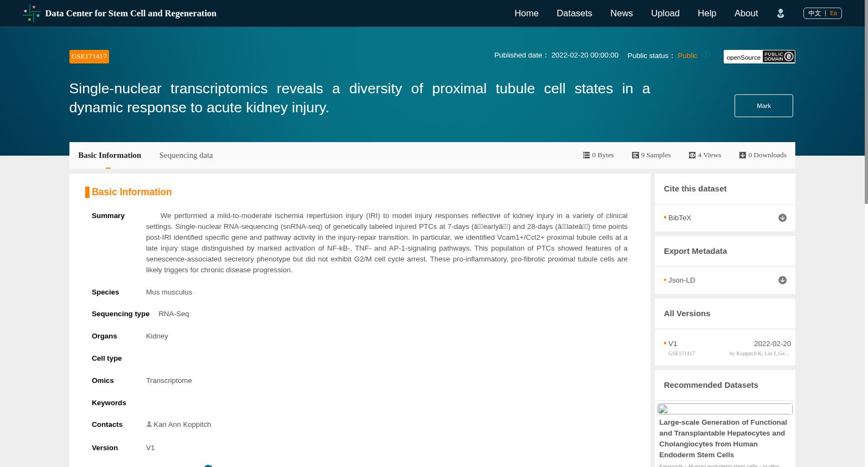Click the All Versions heading
Screen dimensions: 868x467
687,314
